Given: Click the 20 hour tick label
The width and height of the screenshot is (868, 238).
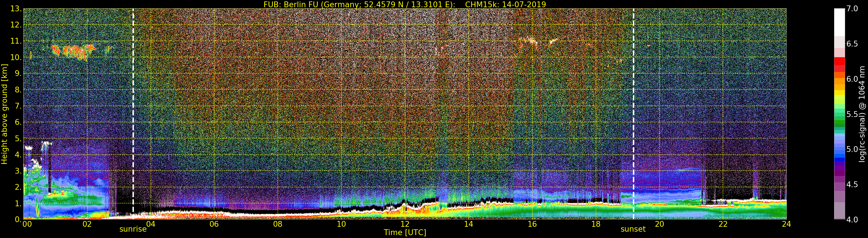Looking at the screenshot, I should click(x=659, y=224).
